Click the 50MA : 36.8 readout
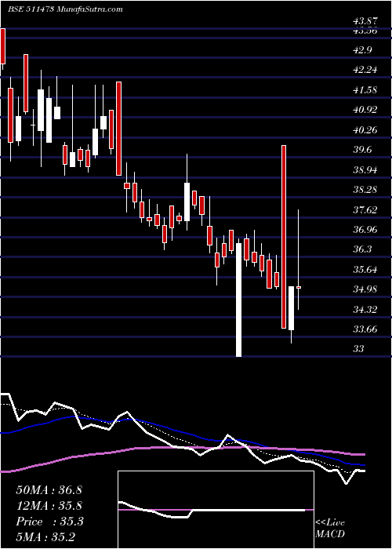 click(x=49, y=490)
